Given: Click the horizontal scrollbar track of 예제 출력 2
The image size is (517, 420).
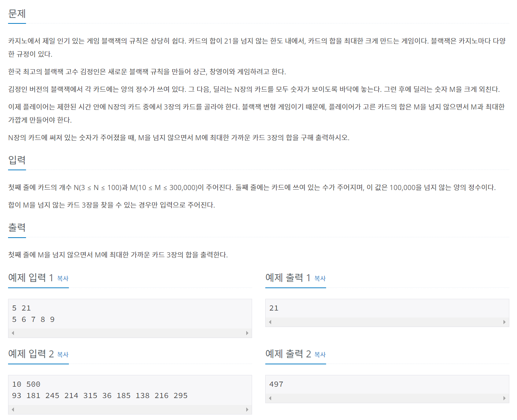Looking at the screenshot, I should click(x=387, y=398).
